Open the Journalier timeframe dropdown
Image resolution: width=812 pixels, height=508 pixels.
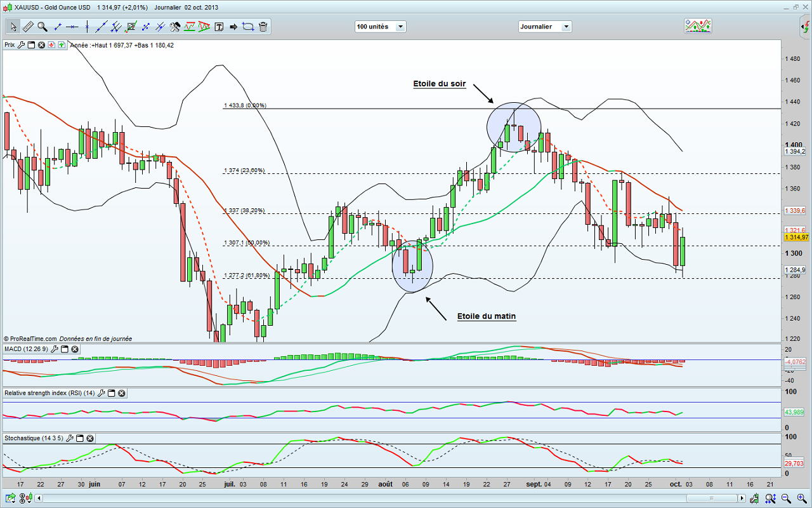pos(565,27)
